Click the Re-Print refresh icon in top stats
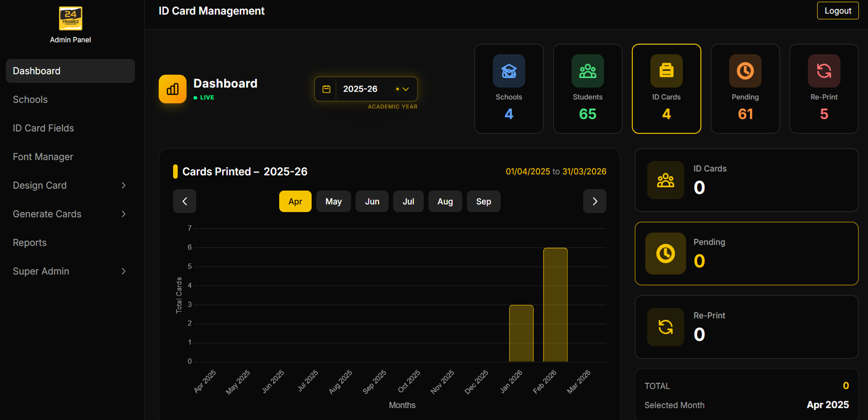This screenshot has height=420, width=868. (x=824, y=71)
